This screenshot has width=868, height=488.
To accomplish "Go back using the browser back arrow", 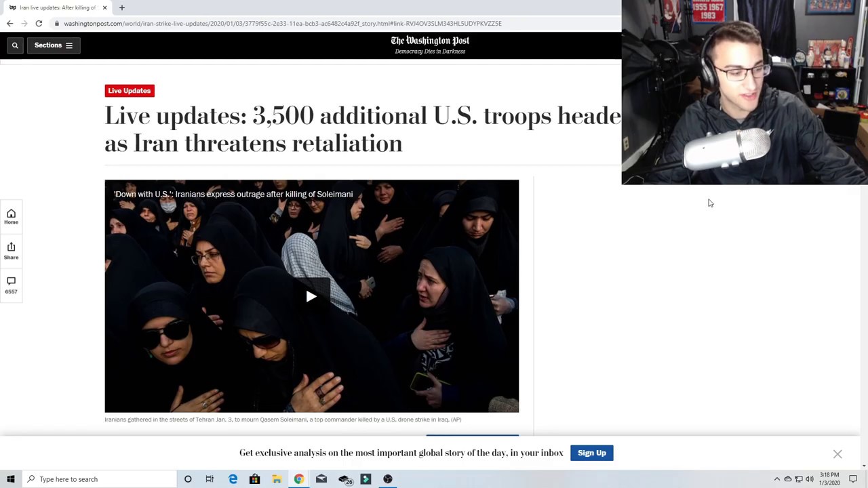I will coord(9,24).
